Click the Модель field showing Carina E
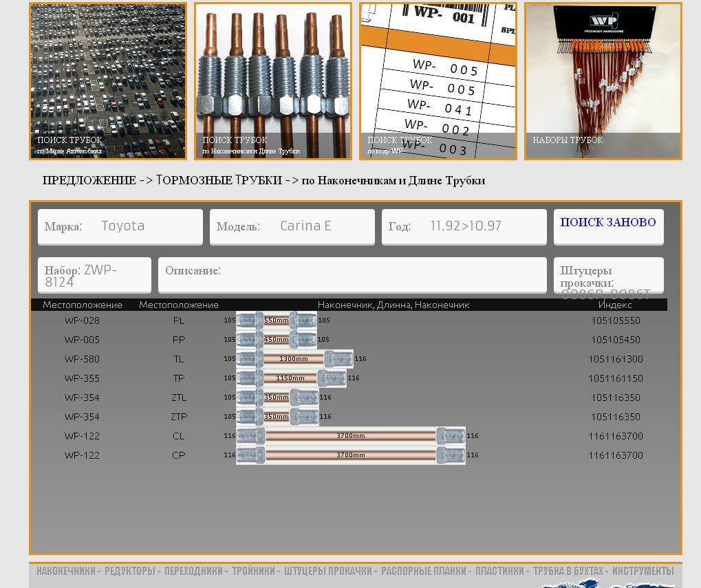701x588 pixels. (x=292, y=226)
